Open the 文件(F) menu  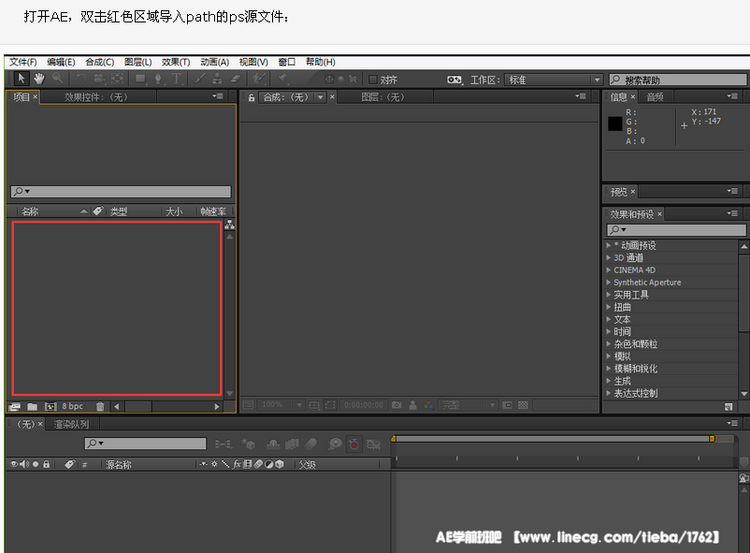click(x=23, y=62)
